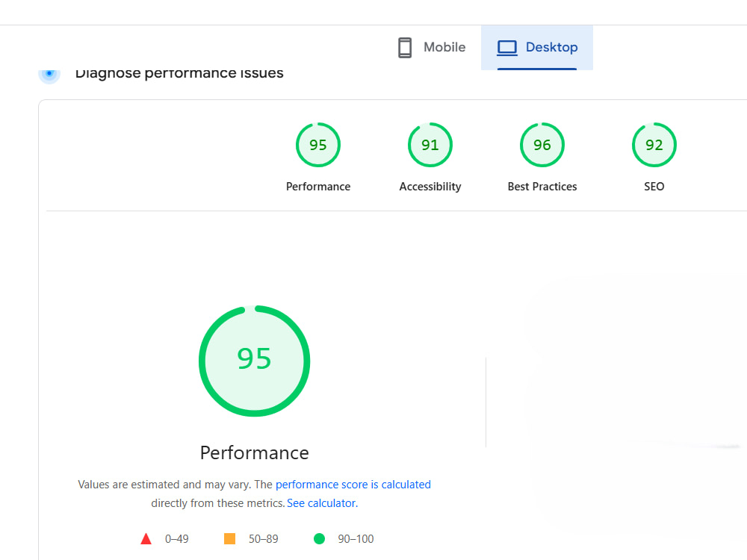Open 'performance score is calculated' link
This screenshot has width=747, height=560.
(353, 485)
